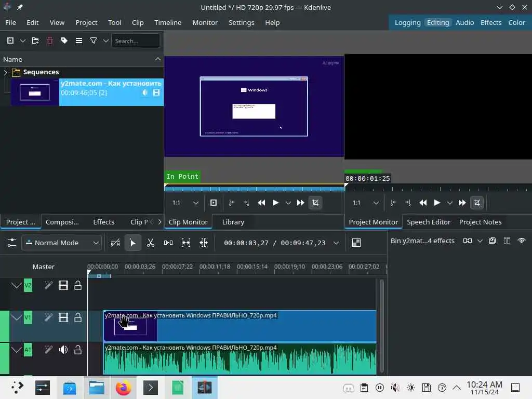This screenshot has height=399, width=532.
Task: Open the Add Clip dropdown arrow
Action: click(23, 41)
